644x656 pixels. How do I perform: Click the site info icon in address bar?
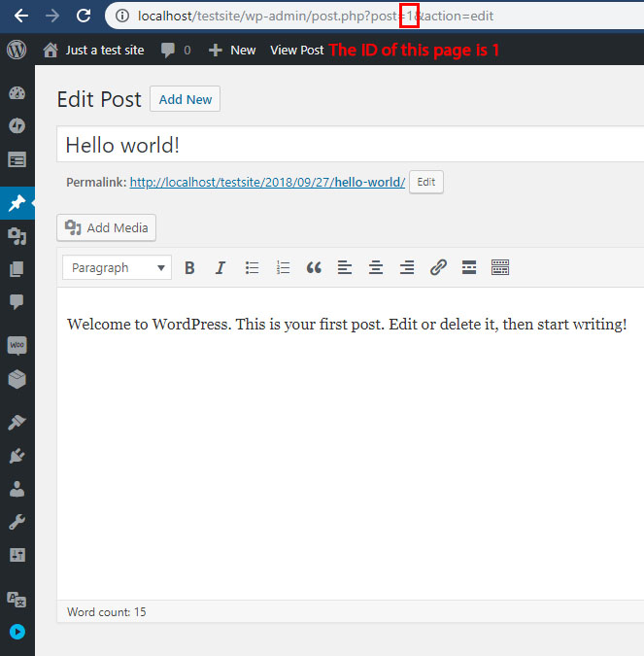122,16
